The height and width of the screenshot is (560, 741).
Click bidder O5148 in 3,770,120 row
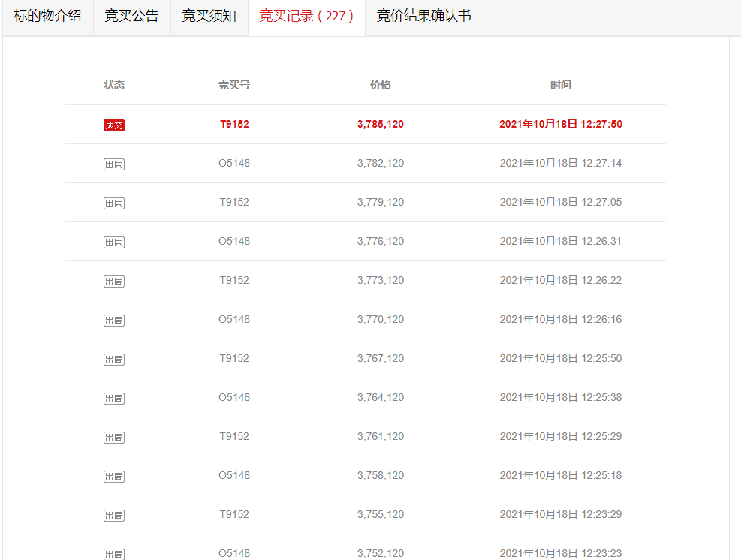234,319
